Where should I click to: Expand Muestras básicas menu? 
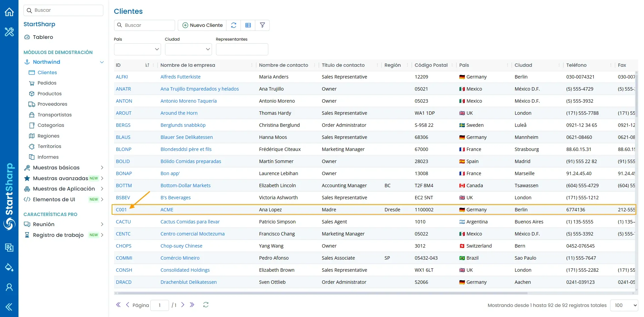[x=102, y=168]
